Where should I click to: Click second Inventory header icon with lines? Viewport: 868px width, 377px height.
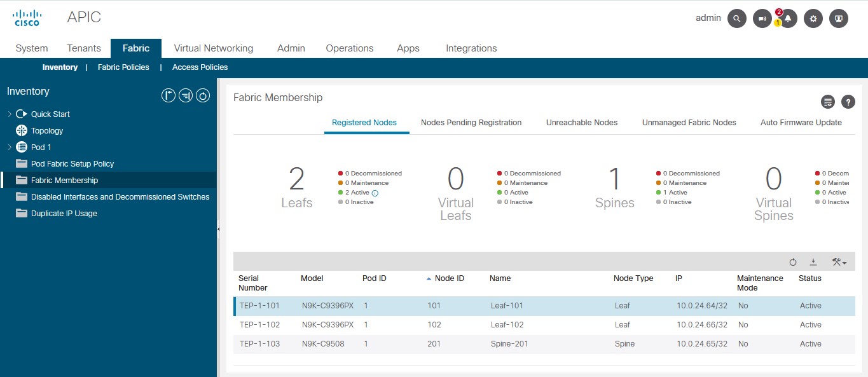click(186, 96)
